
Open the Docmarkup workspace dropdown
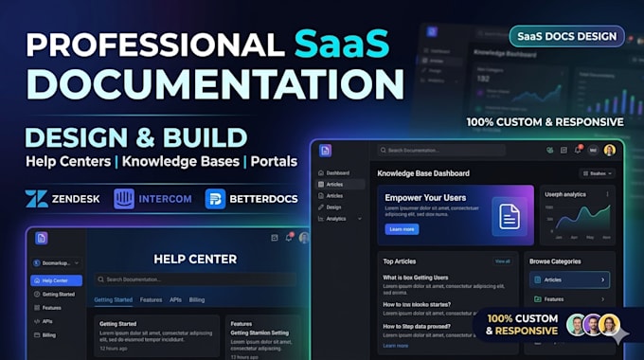point(56,263)
